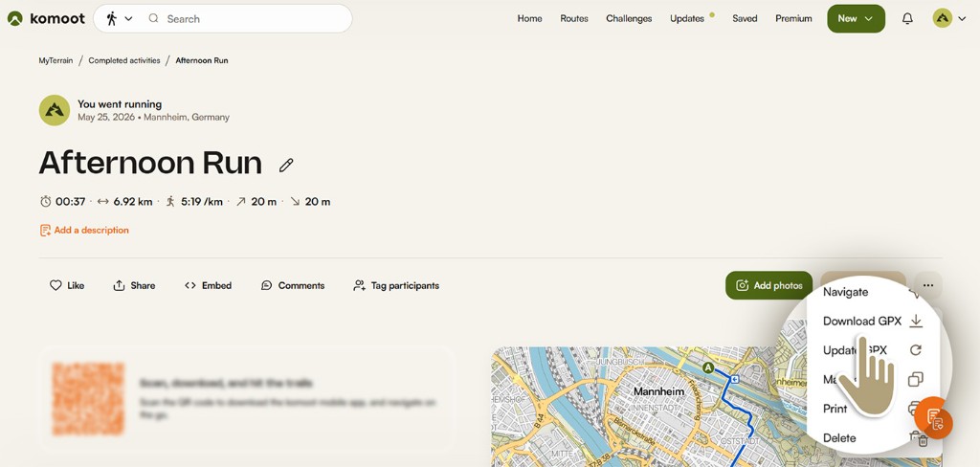This screenshot has height=467, width=980.
Task: Go to MyTerrain breadcrumb
Action: click(x=56, y=60)
